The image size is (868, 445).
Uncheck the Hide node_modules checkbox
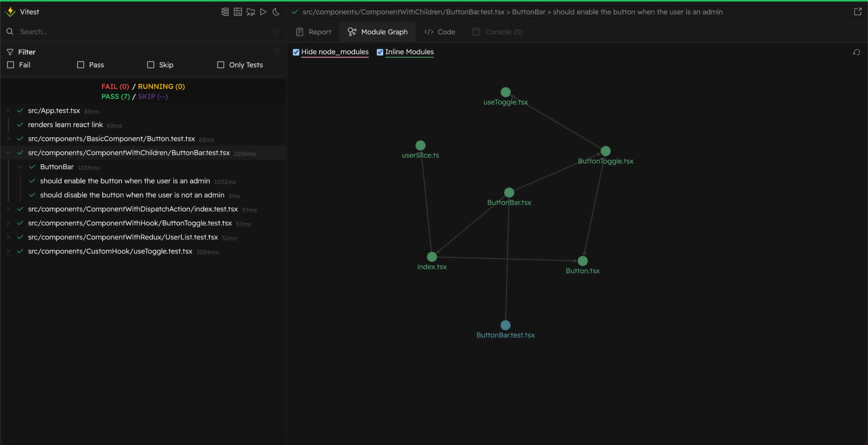[296, 52]
